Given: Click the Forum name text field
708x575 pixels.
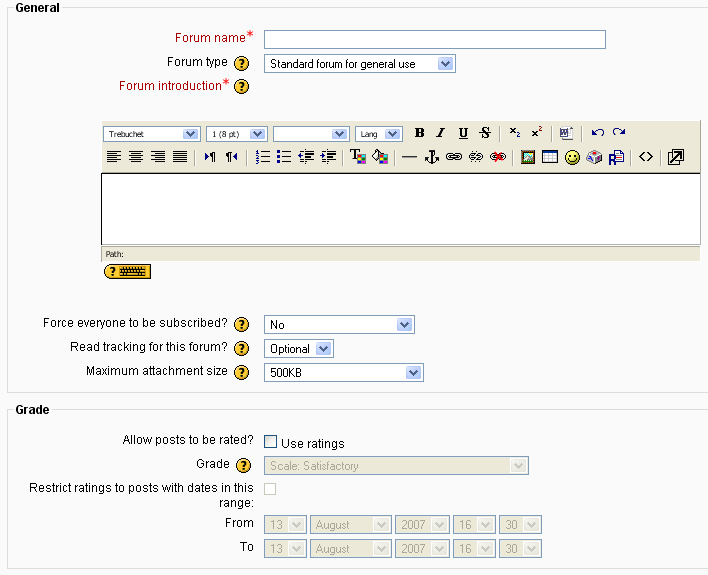Looking at the screenshot, I should 435,39.
